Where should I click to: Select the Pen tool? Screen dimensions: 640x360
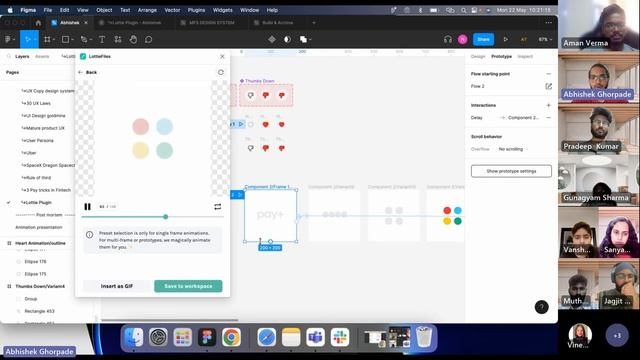[84, 40]
